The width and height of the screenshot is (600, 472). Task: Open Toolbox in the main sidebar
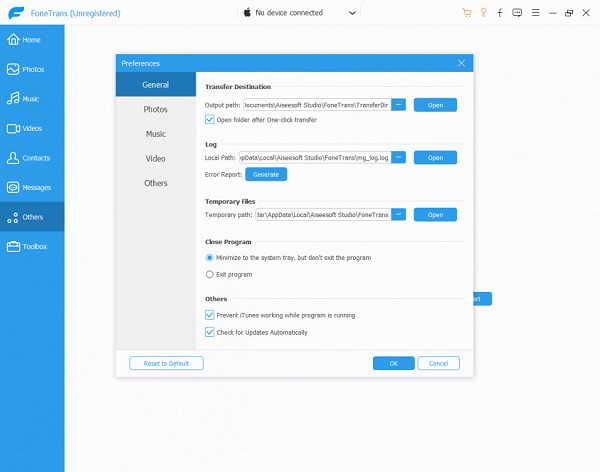32,246
